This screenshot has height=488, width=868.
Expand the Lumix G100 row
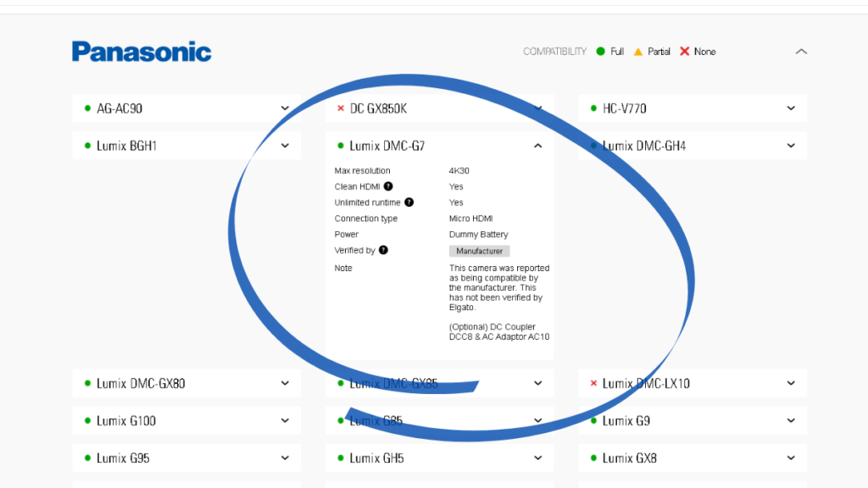tap(186, 420)
